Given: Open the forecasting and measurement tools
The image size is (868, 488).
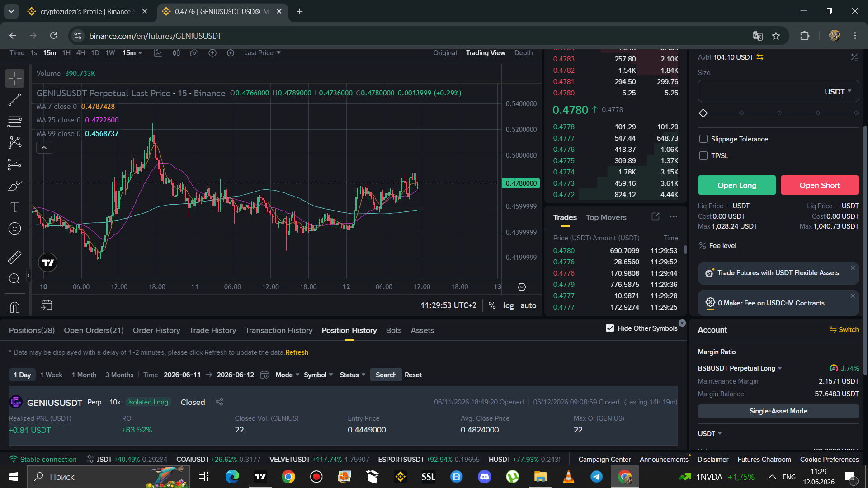Looking at the screenshot, I should tap(15, 164).
